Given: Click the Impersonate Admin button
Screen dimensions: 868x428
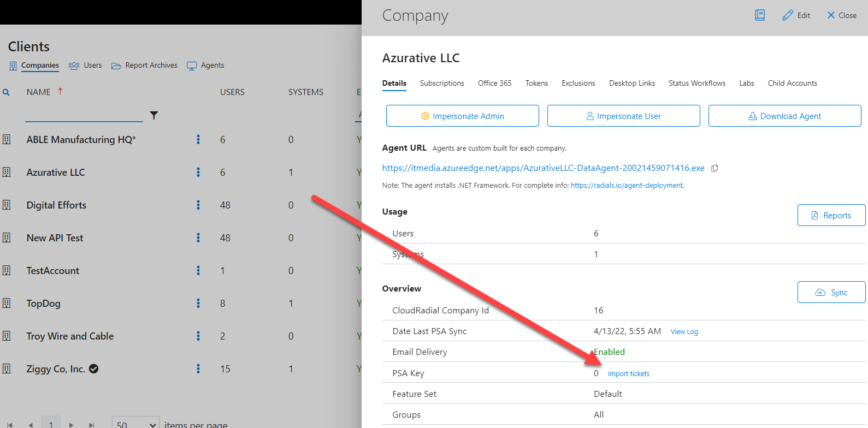Looking at the screenshot, I should [463, 116].
